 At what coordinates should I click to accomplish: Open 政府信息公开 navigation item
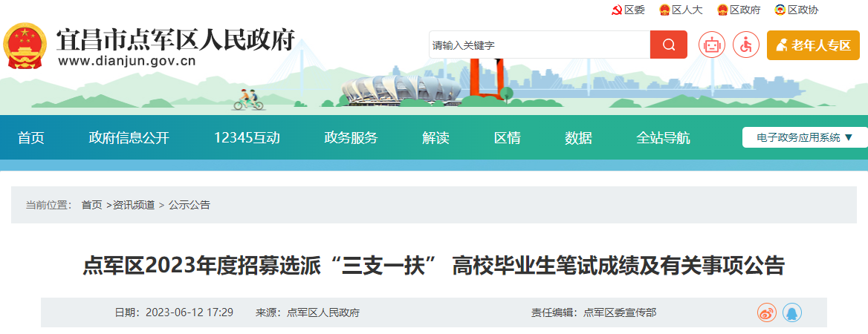[x=129, y=137]
